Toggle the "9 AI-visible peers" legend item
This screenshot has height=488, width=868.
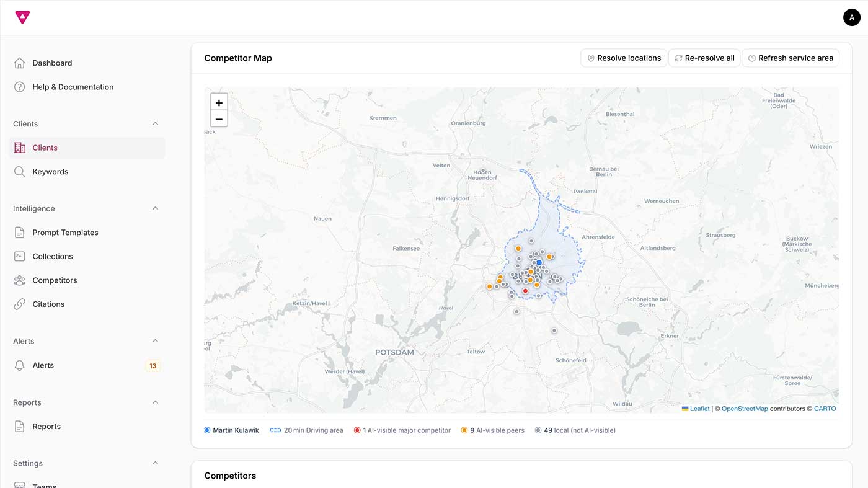pos(492,430)
